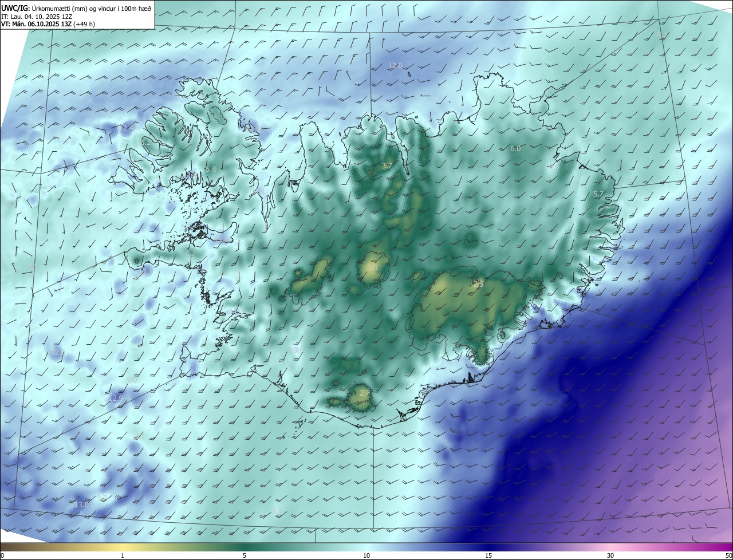
Task: Click the '30' tick on the color scale
Action: pos(610,555)
